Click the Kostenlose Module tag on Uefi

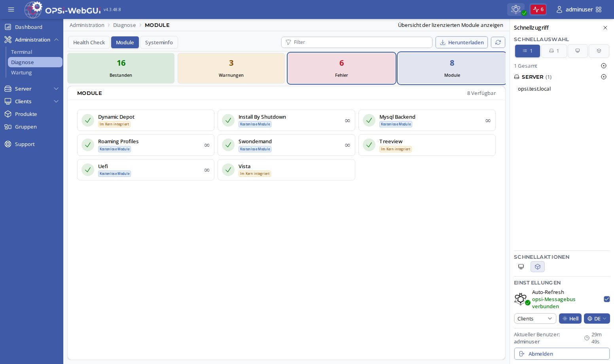coord(115,174)
